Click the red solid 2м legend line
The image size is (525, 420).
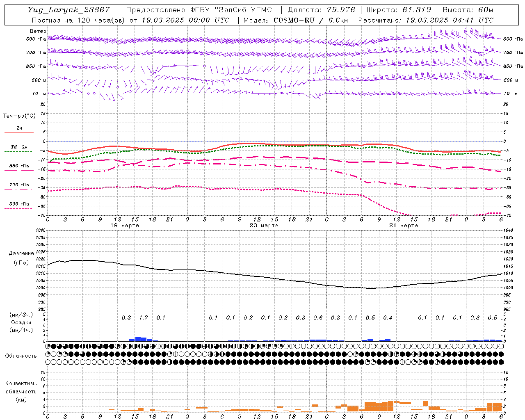pyautogui.click(x=19, y=132)
